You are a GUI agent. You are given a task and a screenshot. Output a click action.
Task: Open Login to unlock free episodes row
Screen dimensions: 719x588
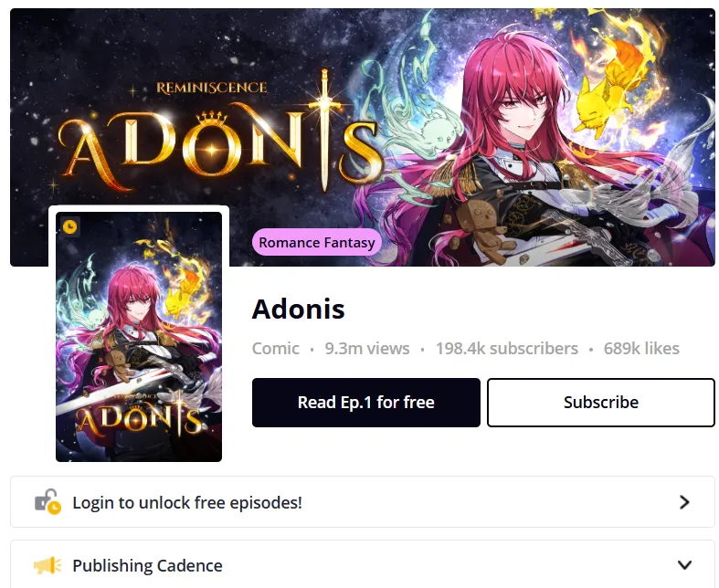(363, 502)
